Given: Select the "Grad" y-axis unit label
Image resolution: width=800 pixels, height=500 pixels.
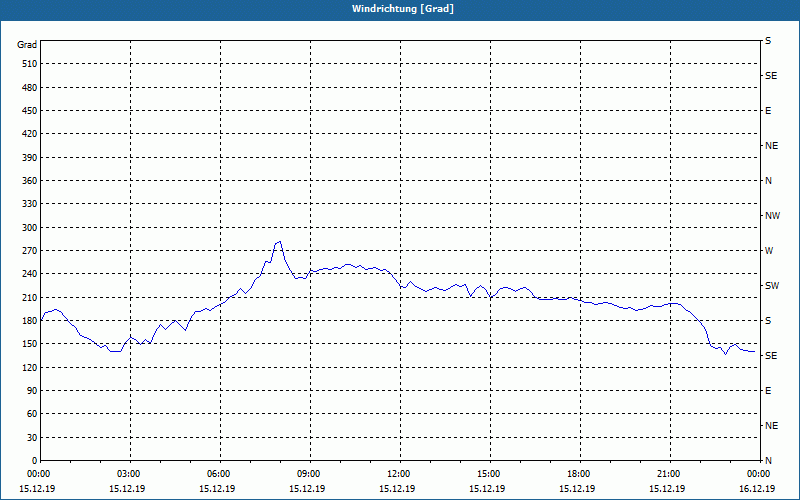Looking at the screenshot, I should point(27,45).
